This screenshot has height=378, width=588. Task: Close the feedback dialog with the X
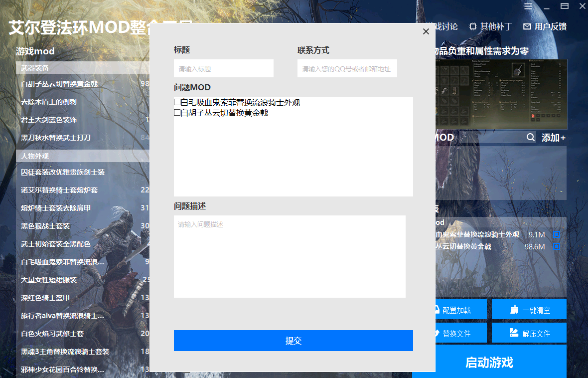(x=426, y=31)
